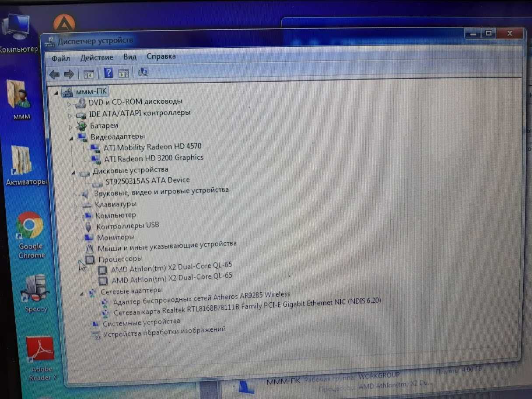Click the Forward arrow toolbar icon
532x399 pixels.
[x=69, y=74]
